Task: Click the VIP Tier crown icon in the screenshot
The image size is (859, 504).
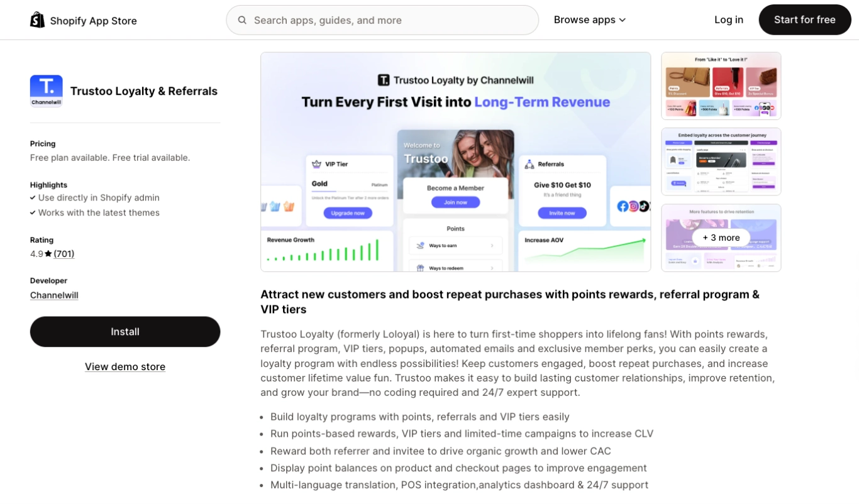Action: point(316,164)
